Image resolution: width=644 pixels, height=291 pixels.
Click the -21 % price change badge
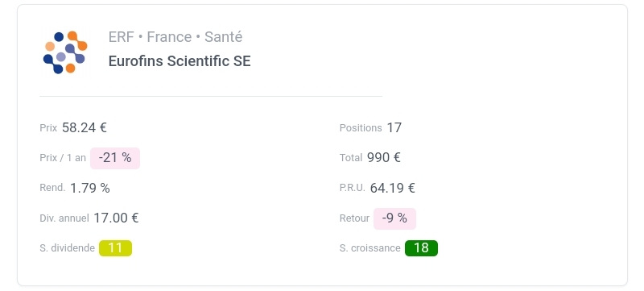pos(115,158)
